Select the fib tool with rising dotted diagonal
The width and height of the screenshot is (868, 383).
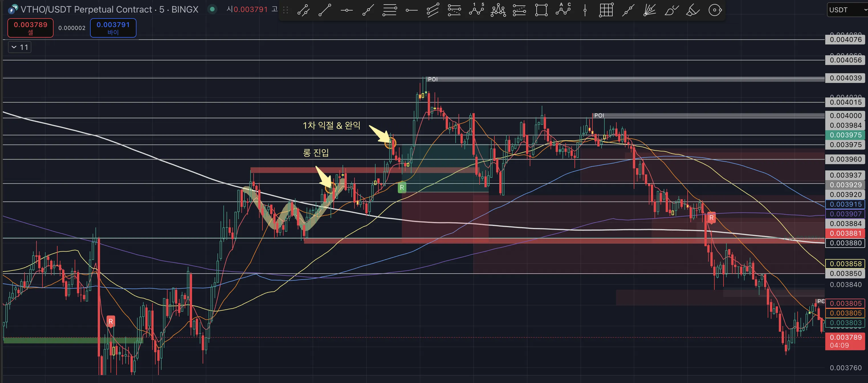(519, 10)
